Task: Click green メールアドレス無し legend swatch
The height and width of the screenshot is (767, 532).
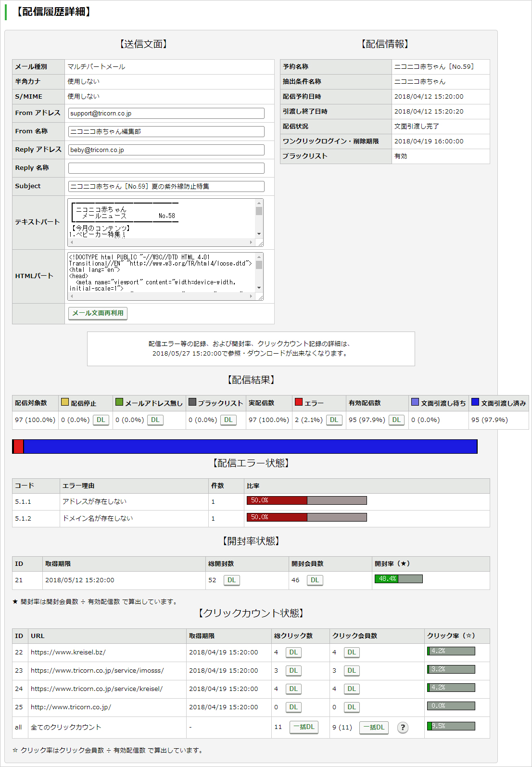Action: tap(119, 402)
